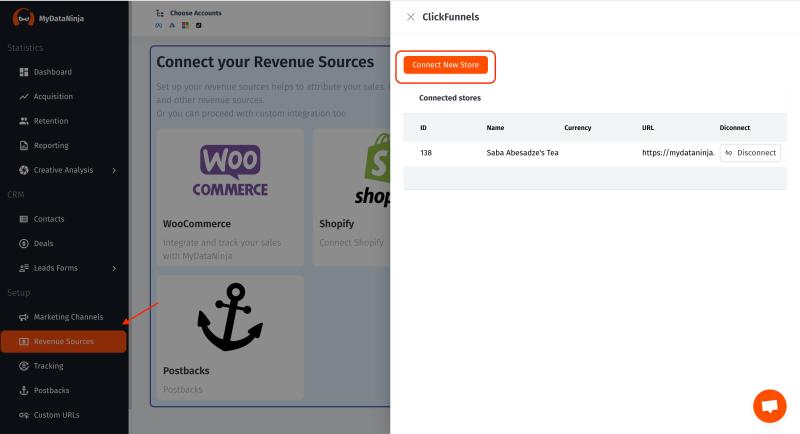Click the ID column header
The image size is (800, 434).
pos(423,127)
